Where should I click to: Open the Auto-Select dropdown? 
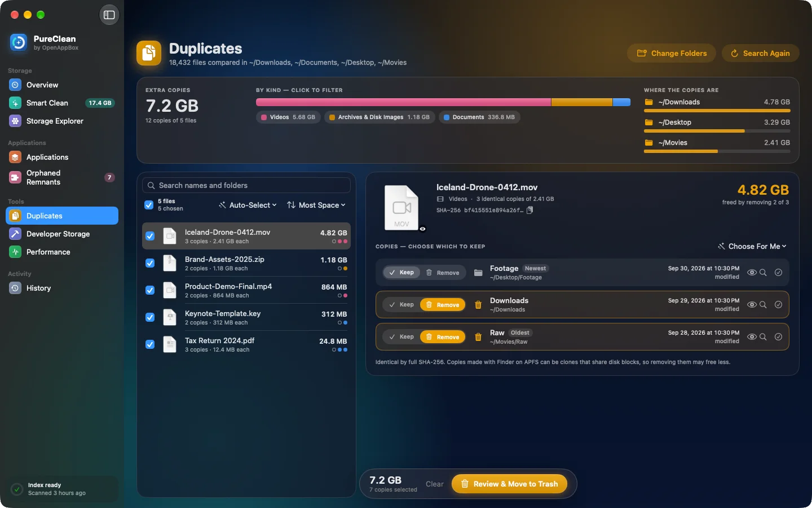[x=248, y=205]
